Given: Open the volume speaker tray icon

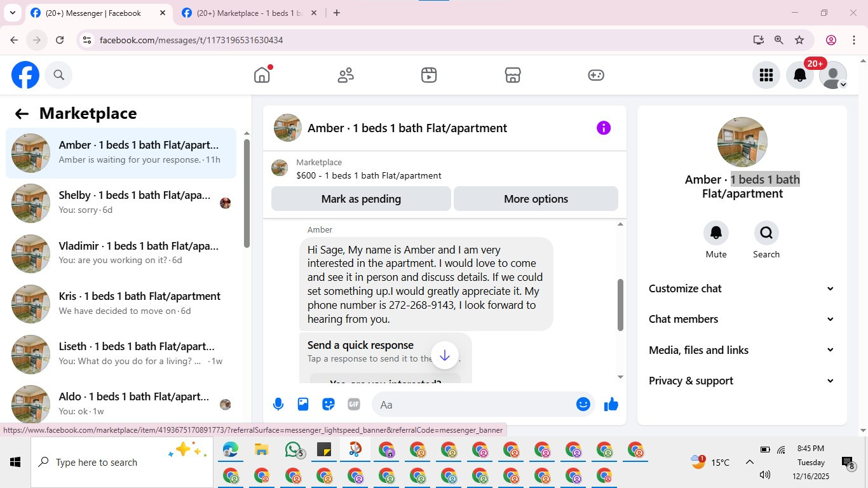Looking at the screenshot, I should (x=765, y=475).
